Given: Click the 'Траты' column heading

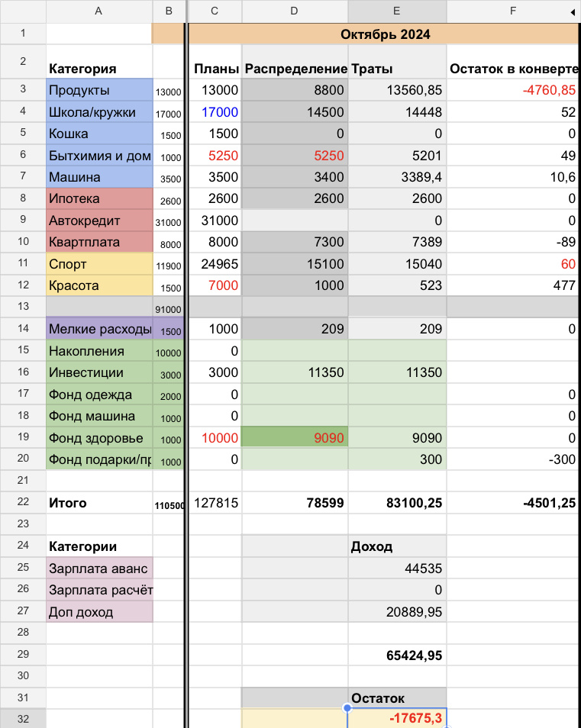Looking at the screenshot, I should (397, 62).
